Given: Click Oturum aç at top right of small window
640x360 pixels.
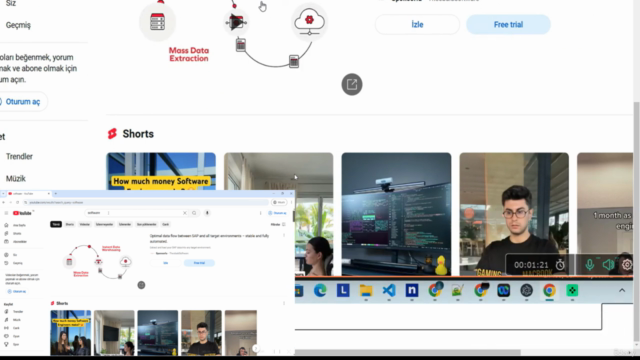Looking at the screenshot, I should click(x=278, y=213).
